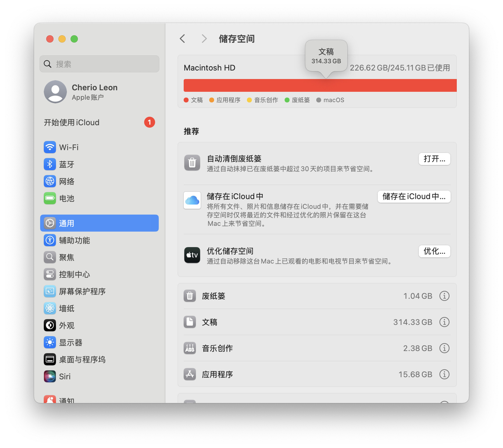
Task: Click the 15.68 GB value
Action: [415, 374]
